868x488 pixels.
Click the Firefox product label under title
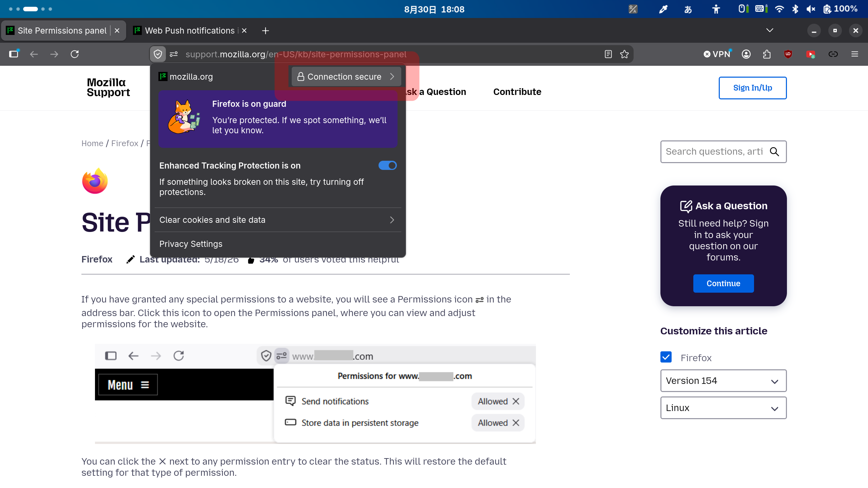(97, 259)
